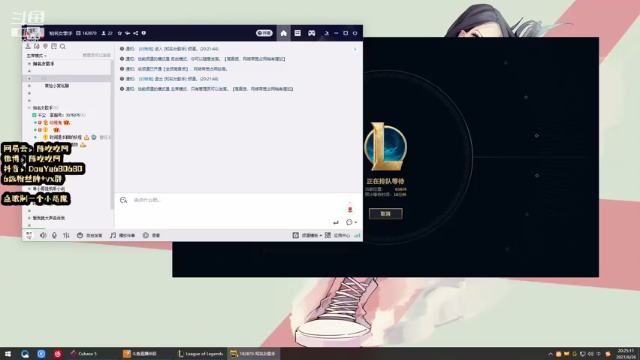640x360 pixels.
Task: Click the search icon above the channel list
Action: (x=63, y=46)
